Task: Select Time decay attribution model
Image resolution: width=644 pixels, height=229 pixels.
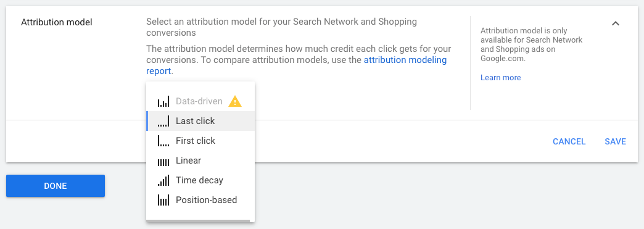Action: 200,180
